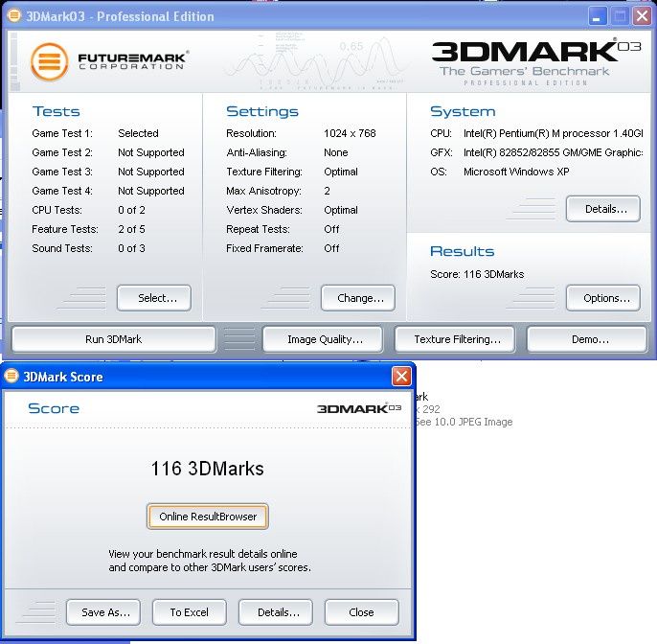Viewport: 657px width, 644px height.
Task: Click the Results section heading
Action: 463,251
